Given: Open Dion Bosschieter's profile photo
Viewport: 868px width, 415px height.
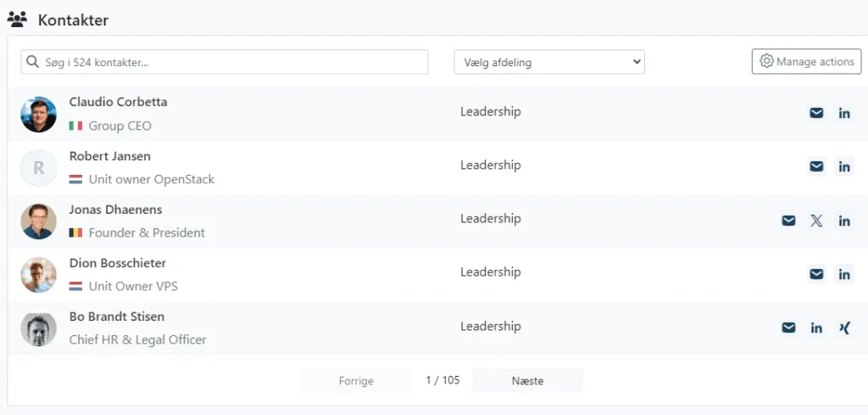Looking at the screenshot, I should point(39,275).
